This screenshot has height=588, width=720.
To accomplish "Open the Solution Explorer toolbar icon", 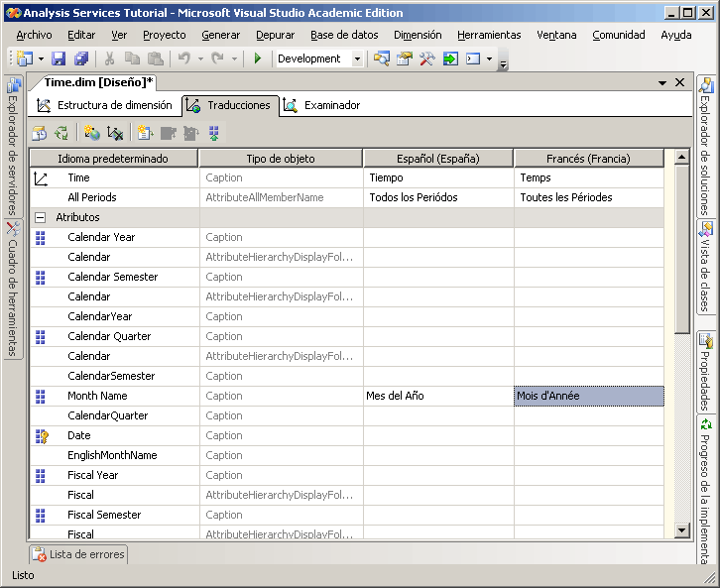I will pyautogui.click(x=382, y=59).
